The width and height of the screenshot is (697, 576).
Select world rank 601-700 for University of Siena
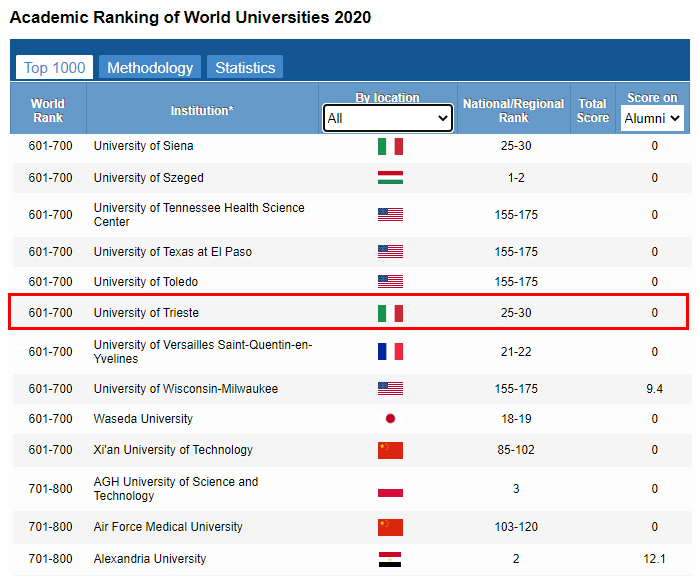coord(50,146)
